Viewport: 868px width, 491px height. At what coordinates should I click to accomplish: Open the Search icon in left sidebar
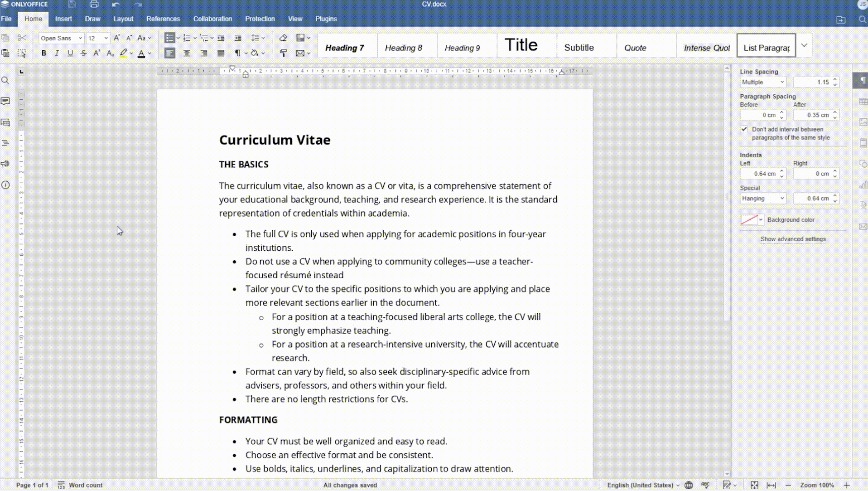coord(5,81)
